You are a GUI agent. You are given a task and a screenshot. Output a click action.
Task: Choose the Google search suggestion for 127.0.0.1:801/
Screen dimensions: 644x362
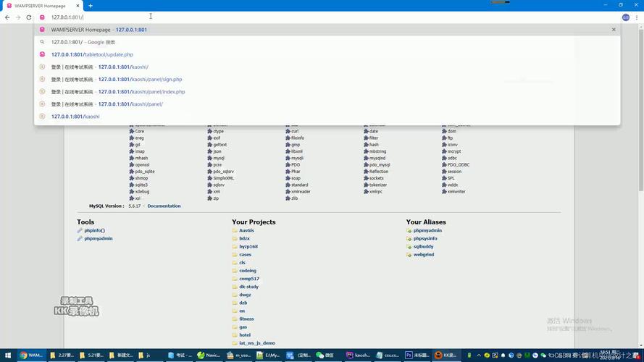327,42
